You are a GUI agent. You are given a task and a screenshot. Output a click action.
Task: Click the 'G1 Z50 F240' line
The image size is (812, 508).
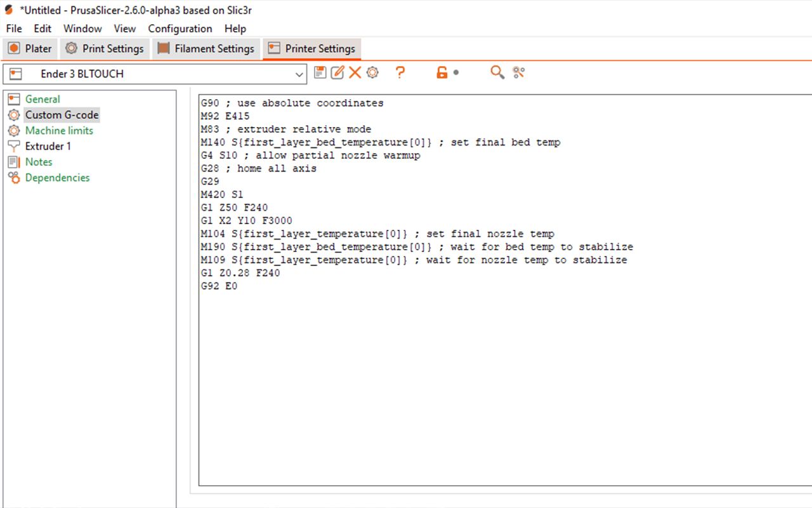pos(234,208)
